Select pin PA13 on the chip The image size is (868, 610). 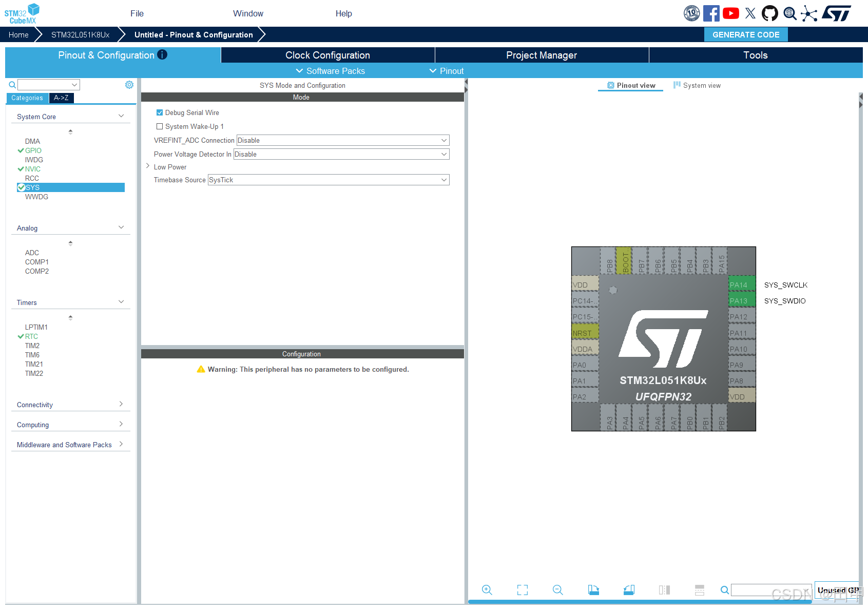pos(742,301)
